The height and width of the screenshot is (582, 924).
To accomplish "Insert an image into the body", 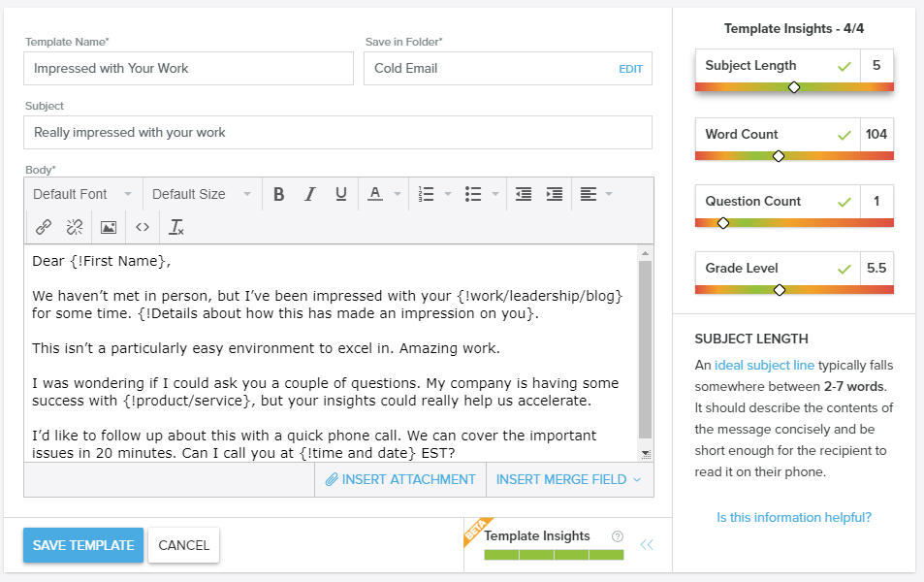I will pos(109,227).
